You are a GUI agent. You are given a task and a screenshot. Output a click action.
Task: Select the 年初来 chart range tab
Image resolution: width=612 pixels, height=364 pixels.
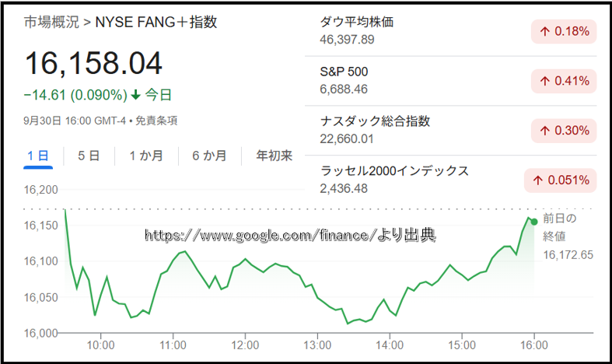pyautogui.click(x=275, y=156)
